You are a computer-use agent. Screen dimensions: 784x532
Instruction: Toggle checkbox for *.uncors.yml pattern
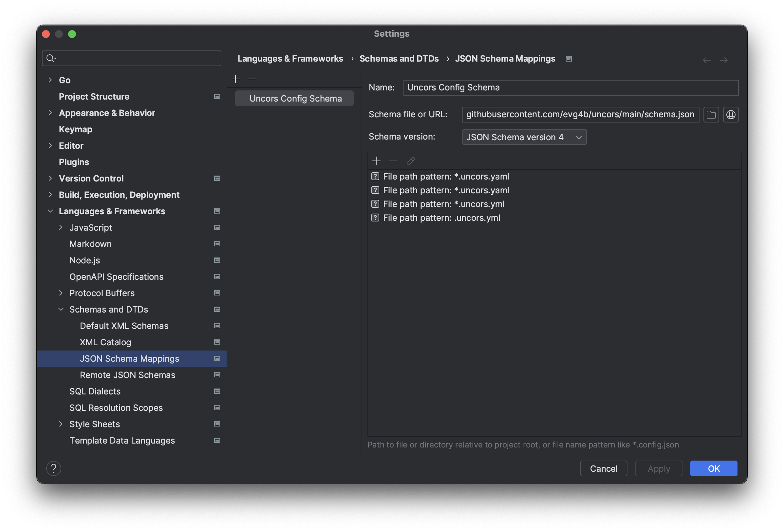pos(375,203)
